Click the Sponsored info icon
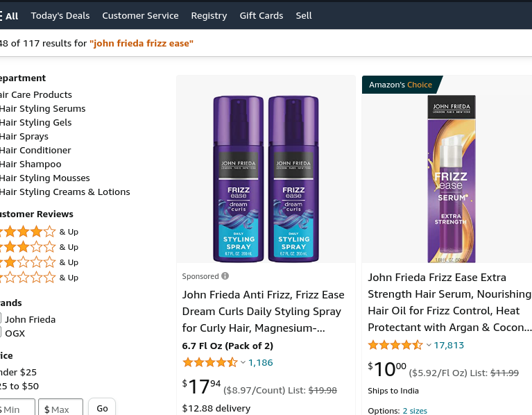The width and height of the screenshot is (532, 415). coord(225,276)
